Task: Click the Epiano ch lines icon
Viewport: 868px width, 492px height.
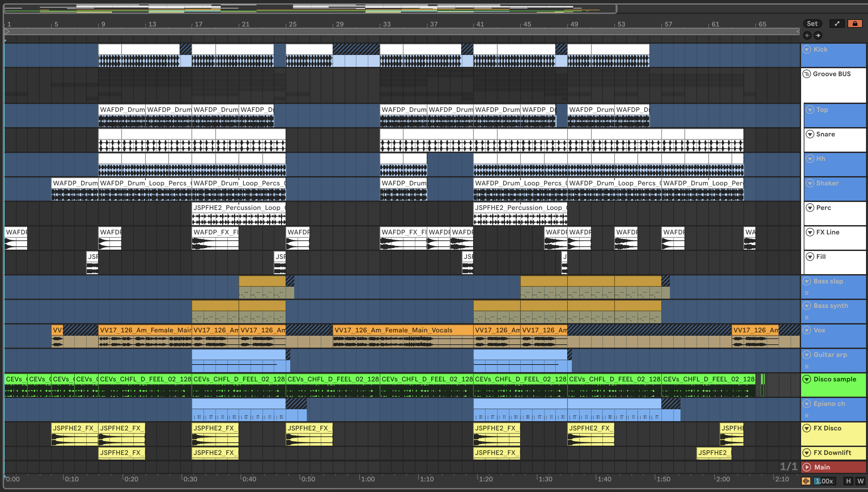Action: (807, 415)
